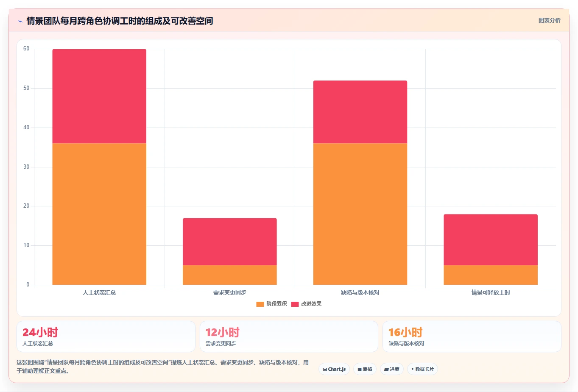578x392 pixels.
Task: Click x-axis label 人工状态汇总
Action: (x=99, y=292)
